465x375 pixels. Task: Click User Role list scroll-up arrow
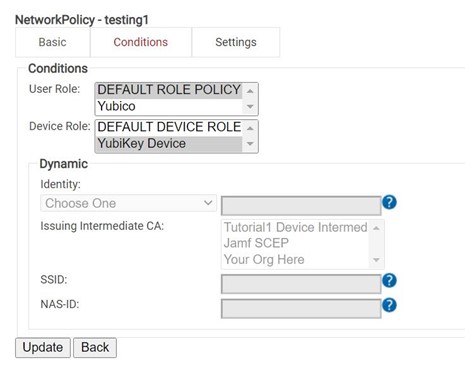coord(250,91)
